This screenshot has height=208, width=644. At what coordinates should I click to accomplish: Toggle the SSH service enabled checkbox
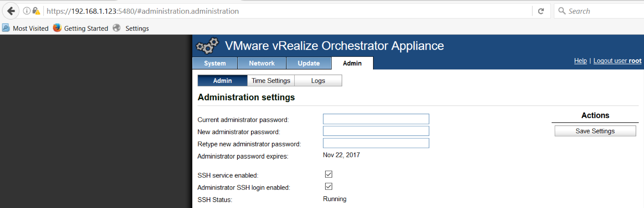[329, 174]
